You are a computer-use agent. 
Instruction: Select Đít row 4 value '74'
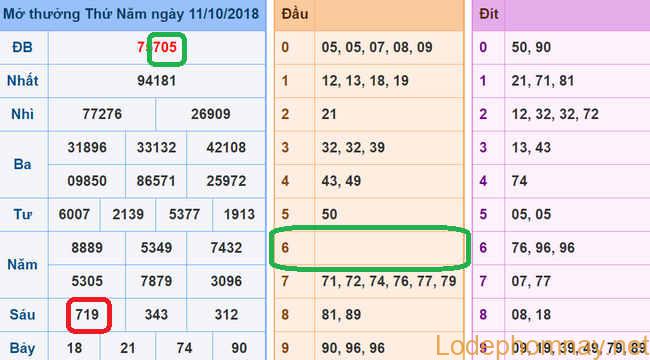pos(519,181)
